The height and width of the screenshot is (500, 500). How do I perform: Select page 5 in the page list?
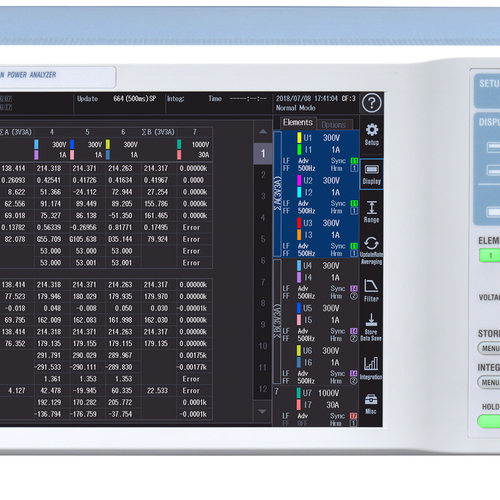coord(263,239)
